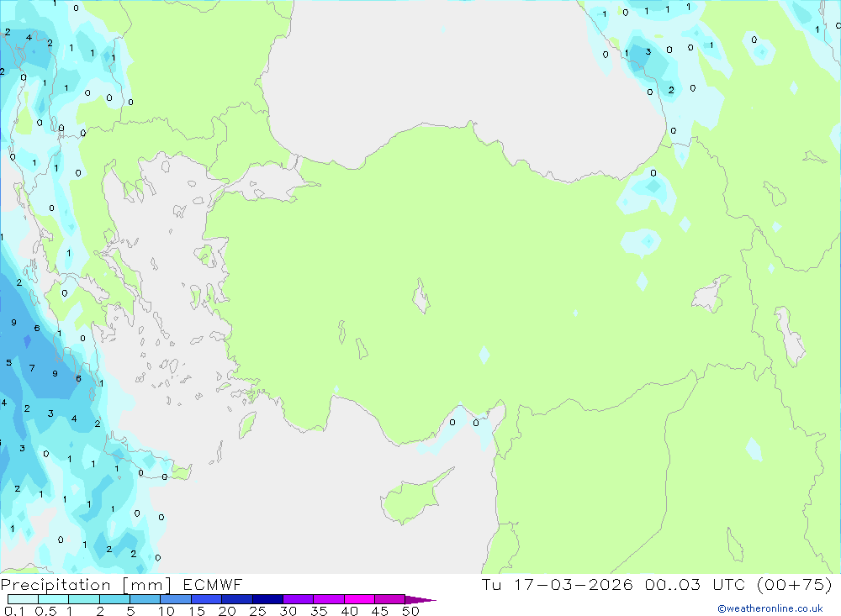Select the 0.5–1 mm legend color swatch
841x616 pixels.
point(53,599)
